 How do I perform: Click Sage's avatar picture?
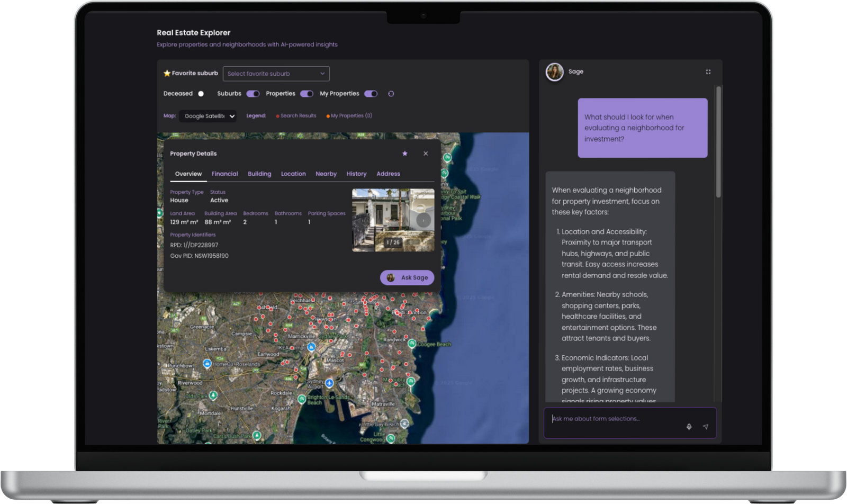pyautogui.click(x=555, y=72)
